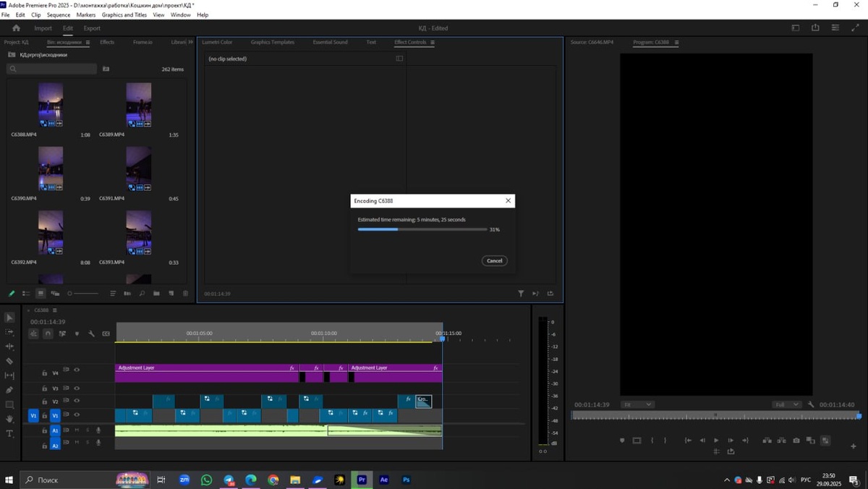
Task: Select the Rectangle tool
Action: coord(9,404)
